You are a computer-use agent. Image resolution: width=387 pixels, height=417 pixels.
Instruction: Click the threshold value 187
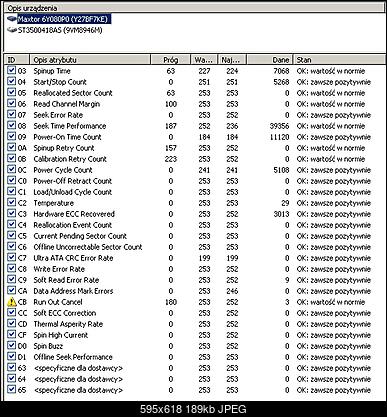[171, 126]
